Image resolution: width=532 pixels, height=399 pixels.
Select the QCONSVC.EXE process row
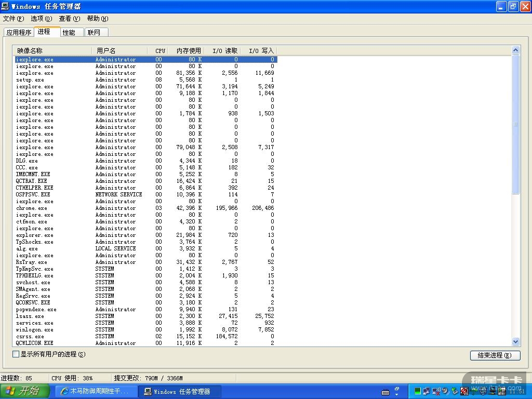click(x=146, y=303)
